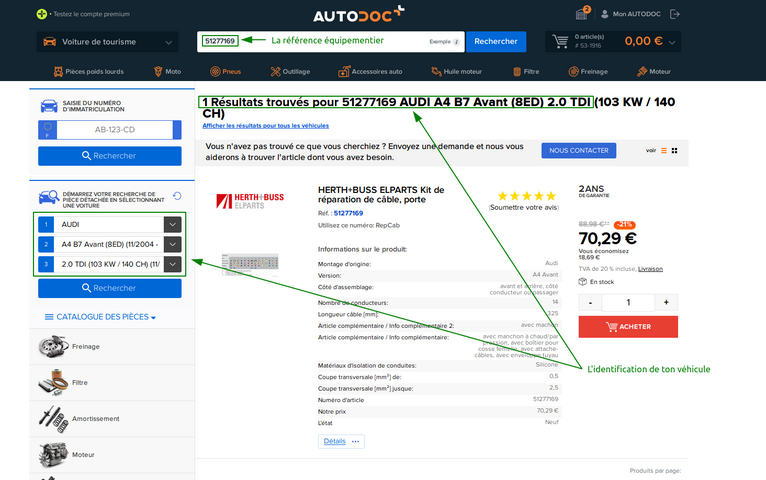Viewport: 766px width, 480px height.
Task: Click the Outillage tools icon
Action: 276,71
